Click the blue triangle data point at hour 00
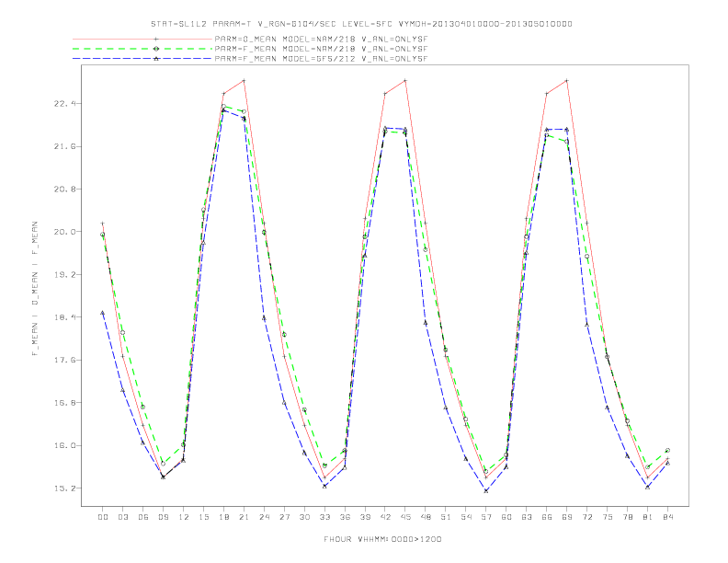Image resolution: width=728 pixels, height=563 pixels. [x=103, y=313]
